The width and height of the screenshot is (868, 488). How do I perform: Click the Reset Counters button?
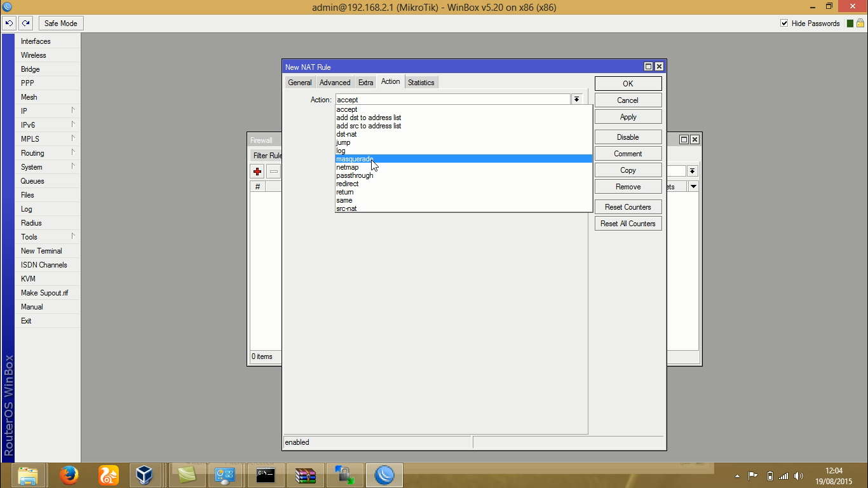[x=628, y=207]
